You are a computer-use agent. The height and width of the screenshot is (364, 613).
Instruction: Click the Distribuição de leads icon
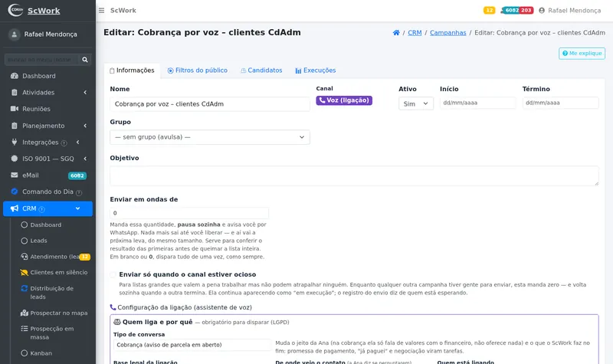[x=25, y=288]
